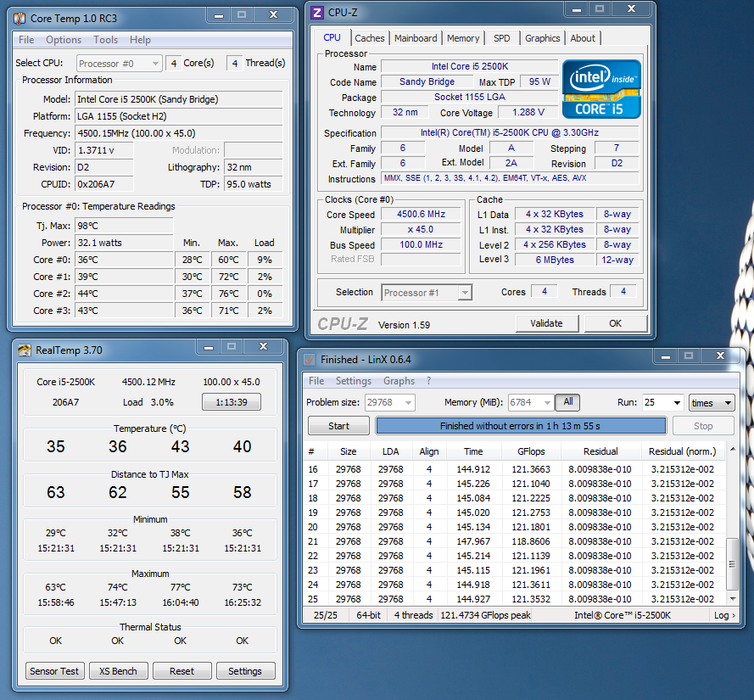Click the XS Bench button
The image size is (754, 700).
tap(118, 671)
